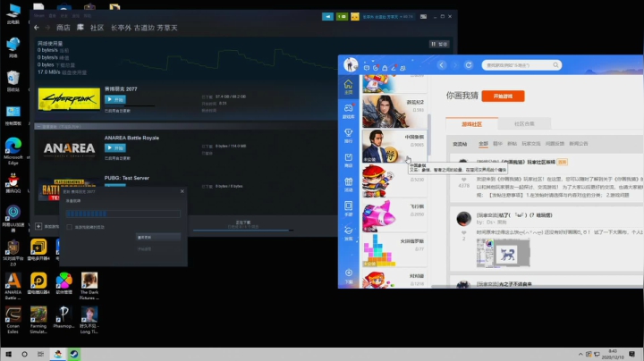
Task: Select 火拼俄罗斯 tetris game in list
Action: pos(394,251)
